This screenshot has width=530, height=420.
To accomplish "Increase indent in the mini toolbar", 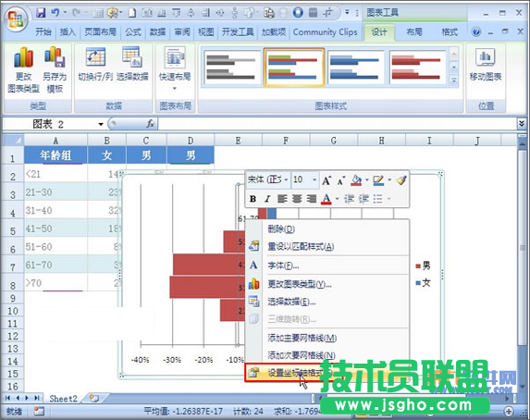I will pos(364,199).
